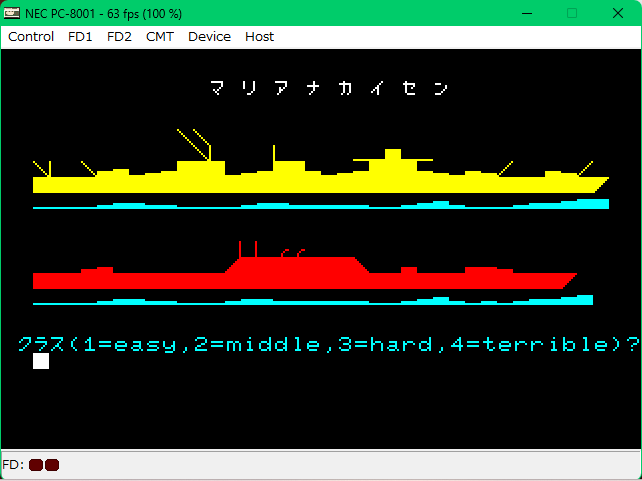Click the FD: status bar label
Screen dimensions: 642x481
click(13, 465)
